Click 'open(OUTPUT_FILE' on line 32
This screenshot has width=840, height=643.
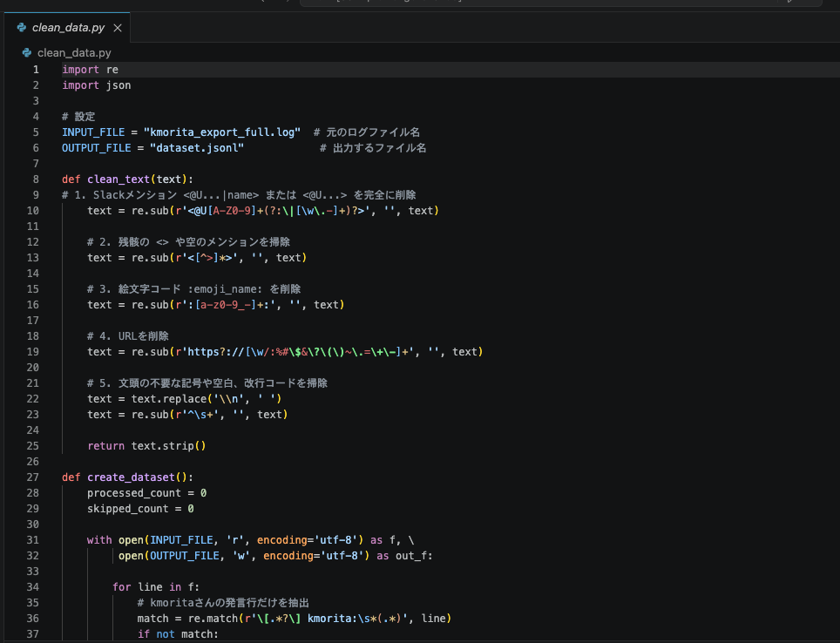coord(169,556)
